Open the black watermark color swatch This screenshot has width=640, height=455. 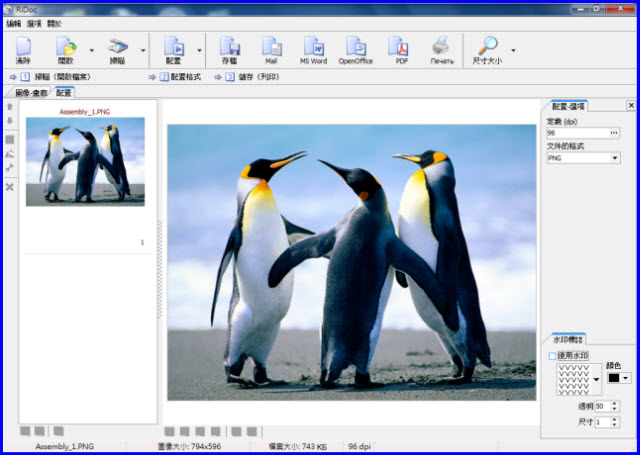[x=613, y=377]
